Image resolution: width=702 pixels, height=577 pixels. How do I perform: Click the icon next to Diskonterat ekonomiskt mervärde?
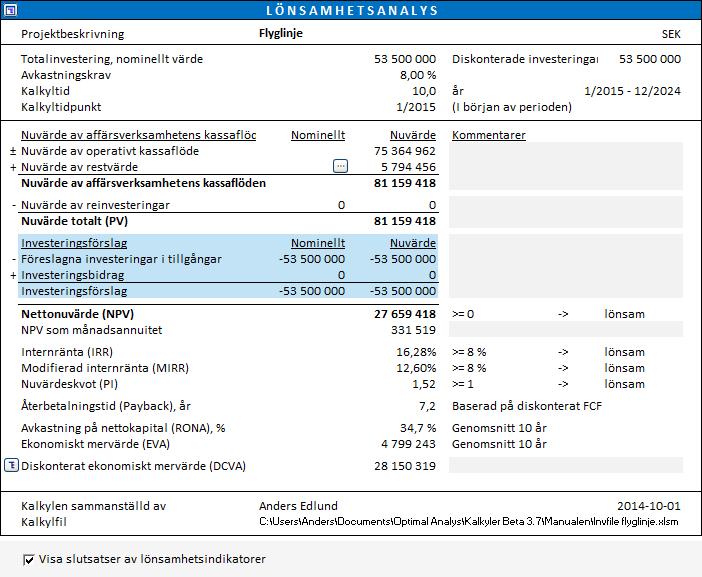[x=11, y=465]
